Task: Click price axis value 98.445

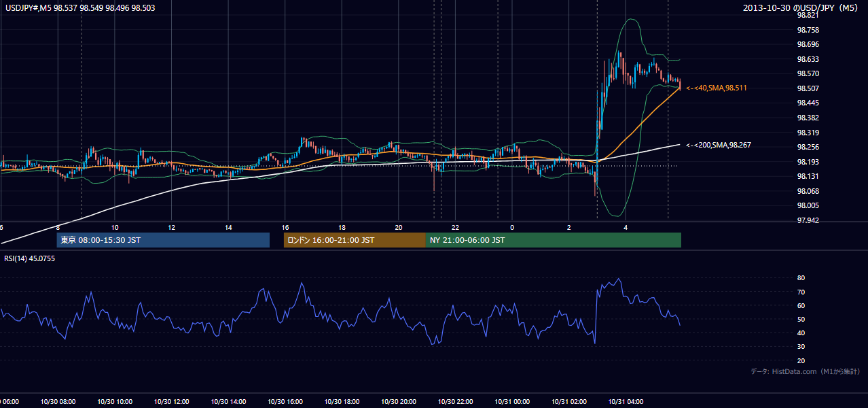Action: pyautogui.click(x=808, y=103)
